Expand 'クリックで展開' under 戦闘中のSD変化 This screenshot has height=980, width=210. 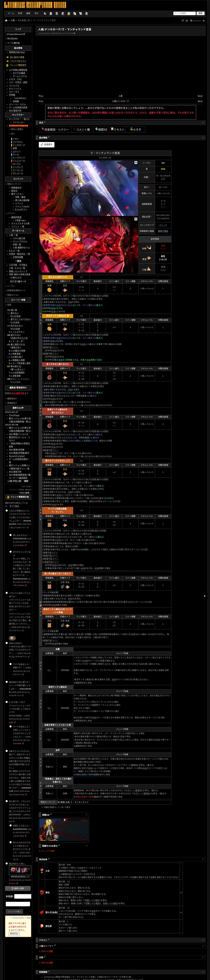[x=48, y=851]
